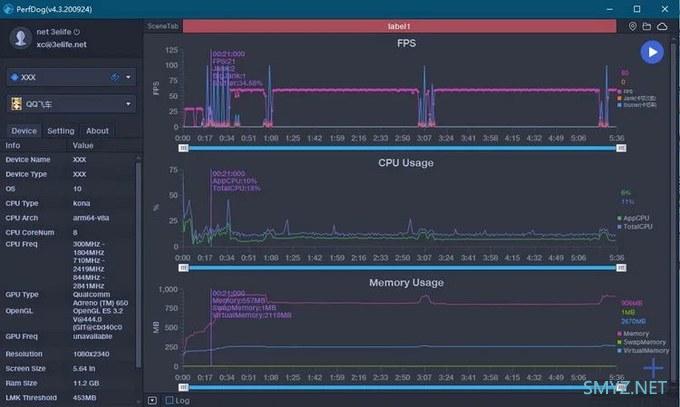Minimize the PerfDog window

[x=610, y=9]
